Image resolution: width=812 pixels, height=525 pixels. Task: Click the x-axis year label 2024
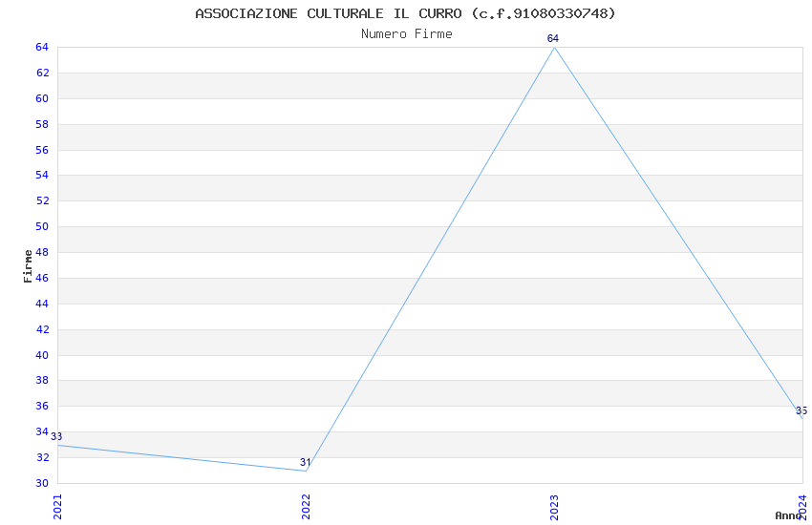click(802, 507)
